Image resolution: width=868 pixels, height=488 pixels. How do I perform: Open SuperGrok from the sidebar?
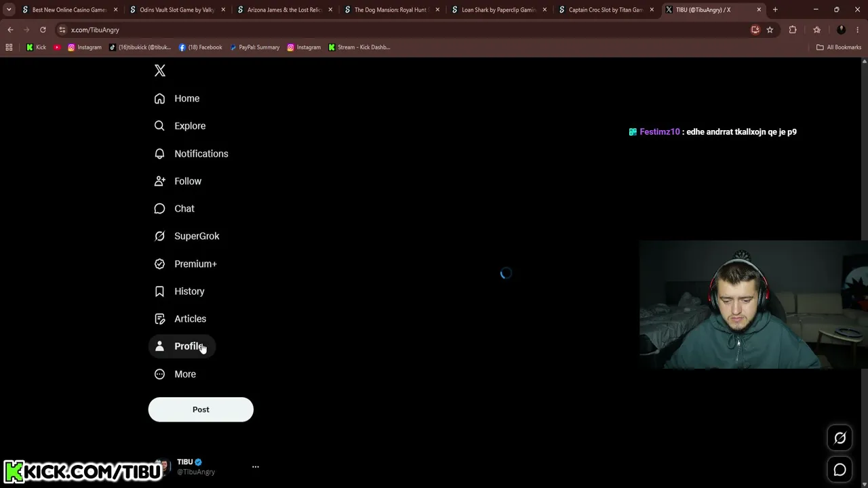click(187, 236)
